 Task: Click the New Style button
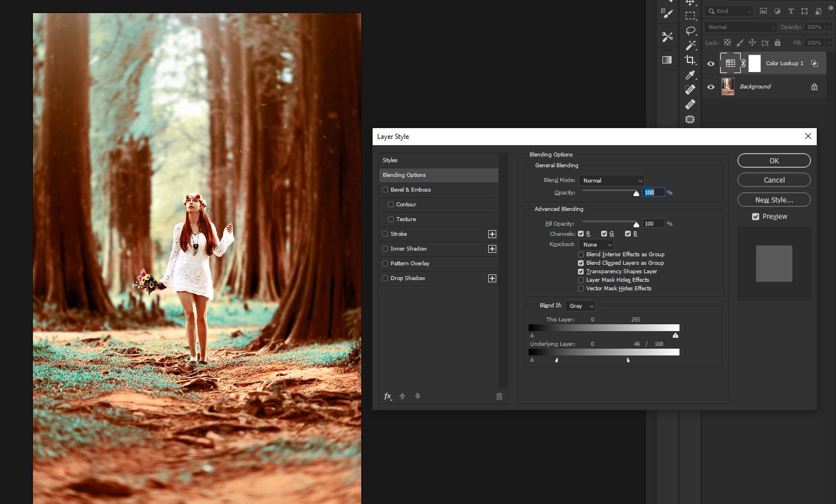pos(774,200)
